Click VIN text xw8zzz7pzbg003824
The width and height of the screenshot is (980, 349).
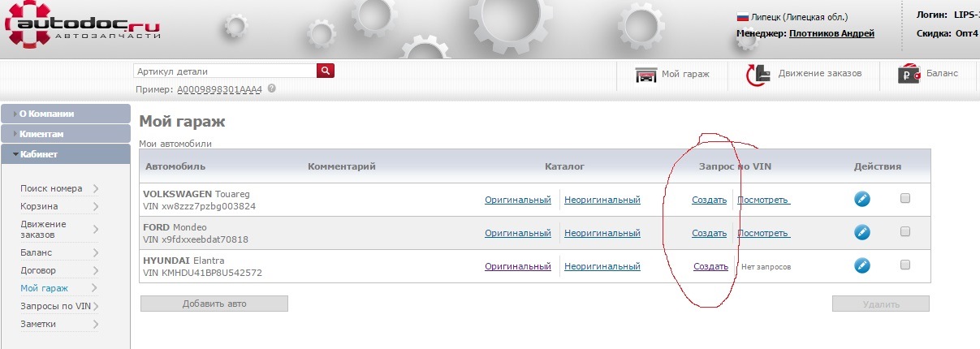pos(200,206)
